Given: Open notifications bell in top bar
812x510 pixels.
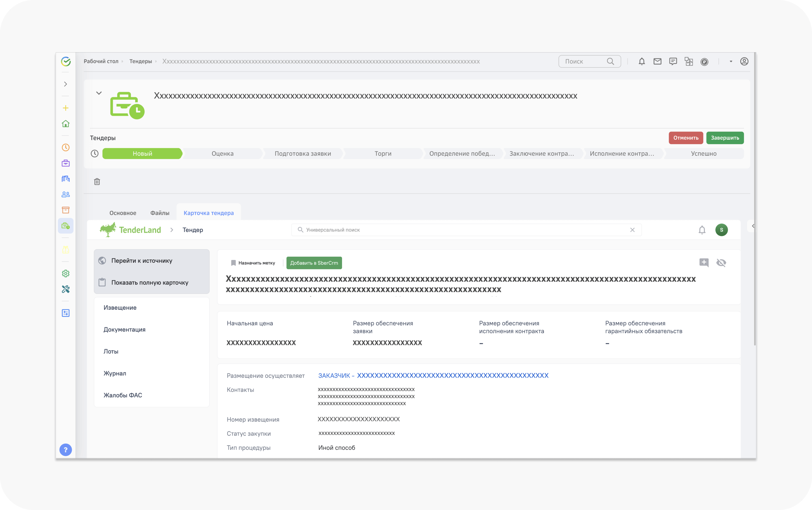Looking at the screenshot, I should 642,61.
